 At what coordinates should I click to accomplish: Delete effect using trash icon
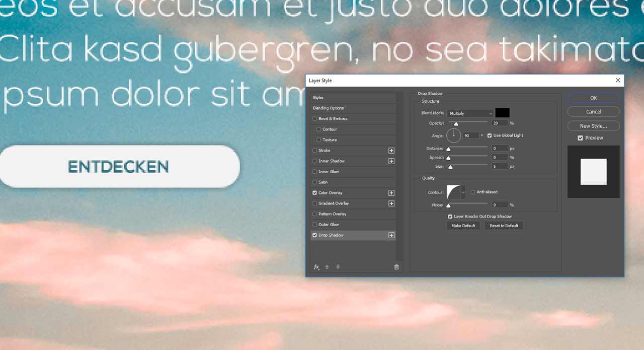pyautogui.click(x=396, y=267)
